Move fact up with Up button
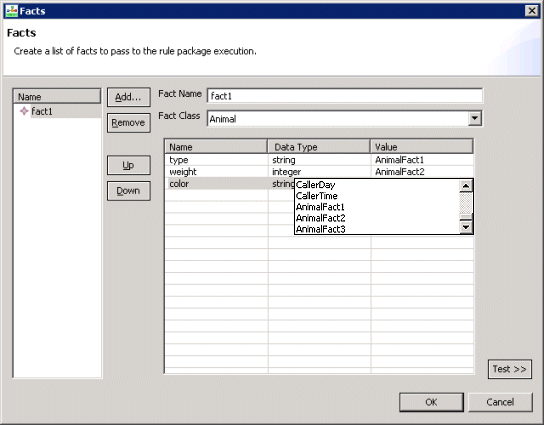544x425 pixels. coord(129,165)
